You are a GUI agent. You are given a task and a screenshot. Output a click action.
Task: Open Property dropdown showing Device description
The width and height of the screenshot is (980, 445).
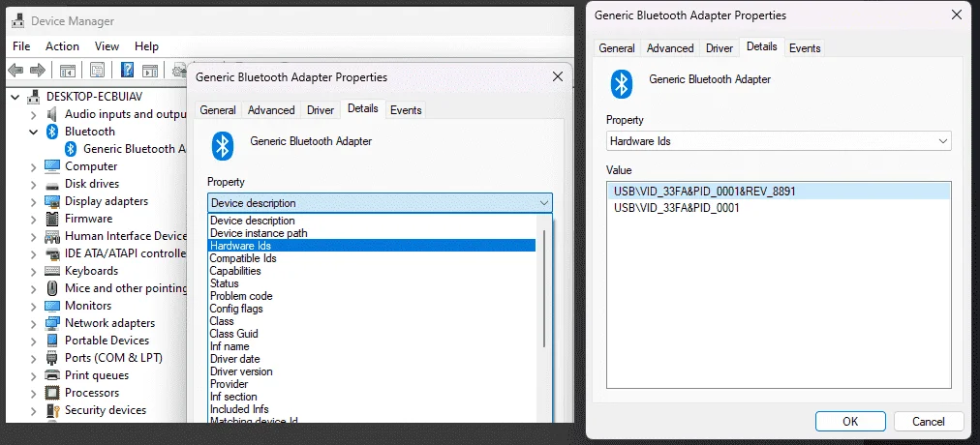(x=380, y=203)
